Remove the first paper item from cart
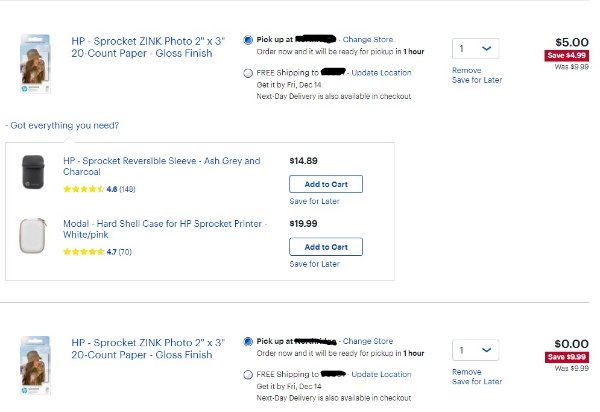Viewport: 600px width, 412px height. tap(466, 70)
